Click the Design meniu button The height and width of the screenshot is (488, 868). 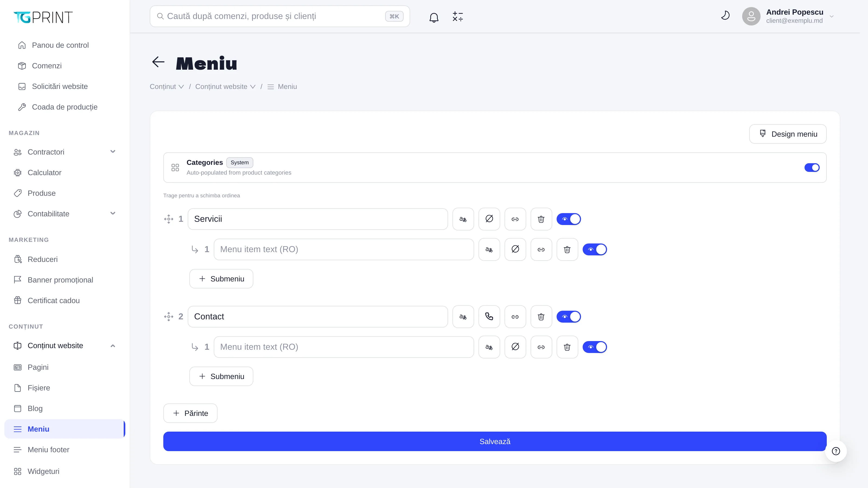(x=788, y=134)
